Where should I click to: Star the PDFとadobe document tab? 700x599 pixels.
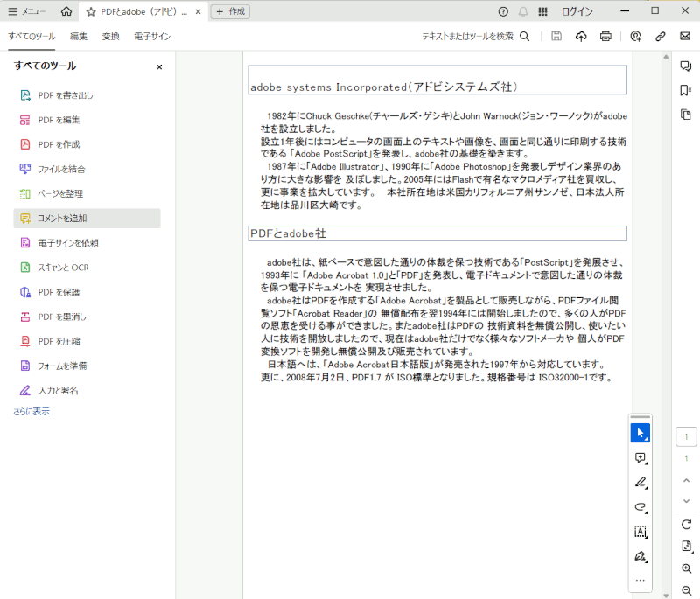[91, 12]
